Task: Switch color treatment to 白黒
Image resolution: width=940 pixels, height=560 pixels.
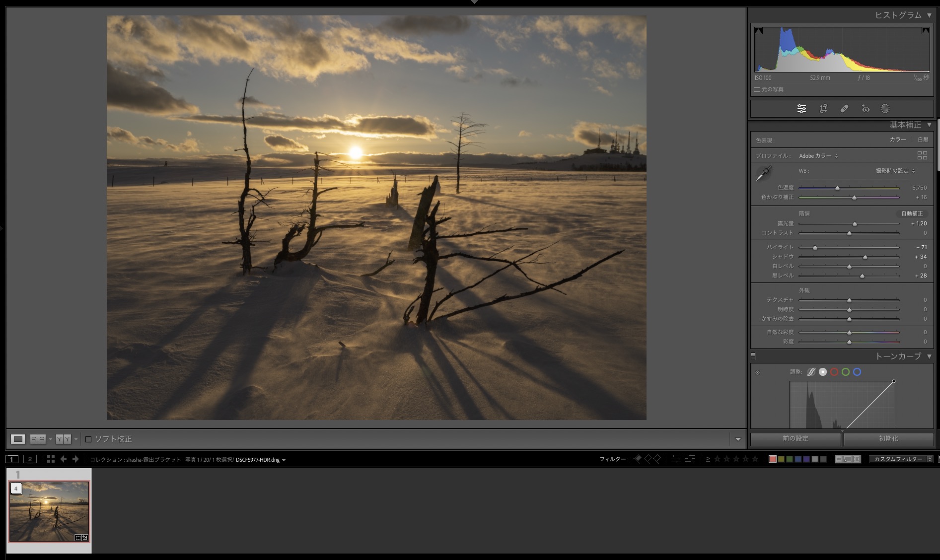Action: tap(923, 140)
